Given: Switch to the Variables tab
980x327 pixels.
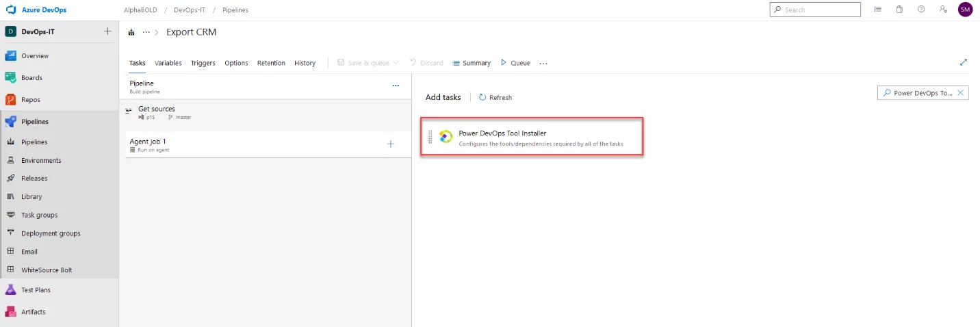Looking at the screenshot, I should point(168,63).
